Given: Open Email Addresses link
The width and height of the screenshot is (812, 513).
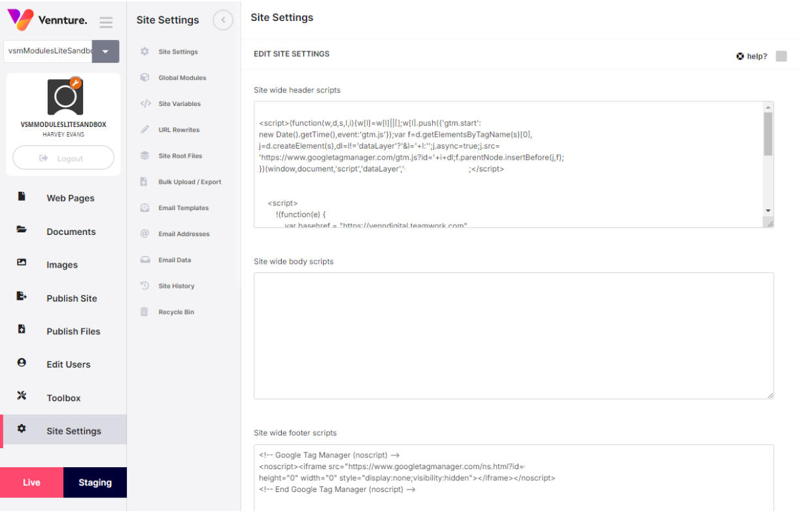Looking at the screenshot, I should click(184, 234).
